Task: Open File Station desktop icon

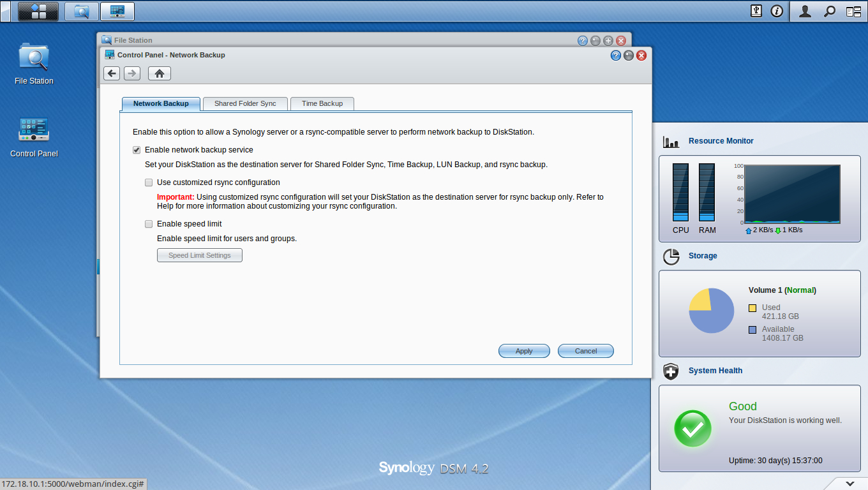Action: click(34, 64)
